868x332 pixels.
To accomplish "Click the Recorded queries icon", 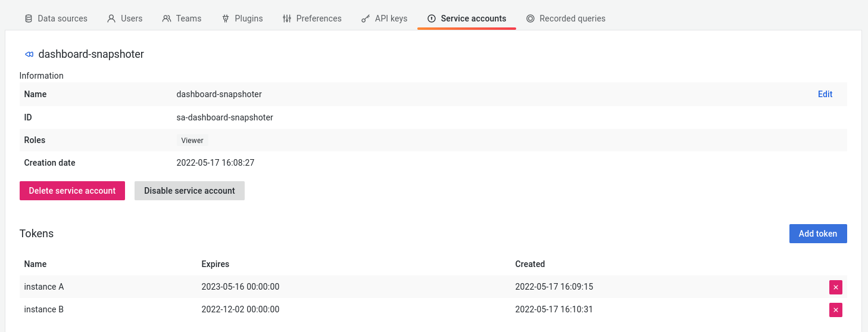I will click(530, 18).
